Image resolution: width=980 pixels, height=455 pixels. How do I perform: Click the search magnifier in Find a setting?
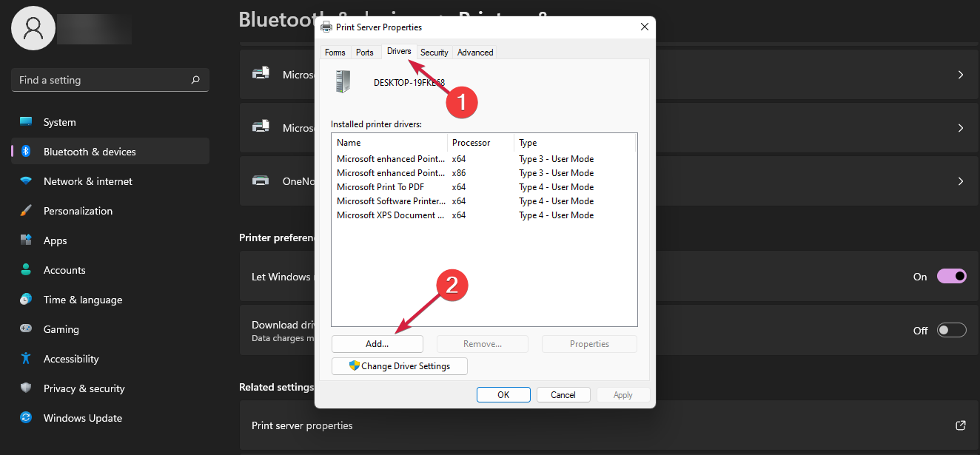(x=195, y=80)
